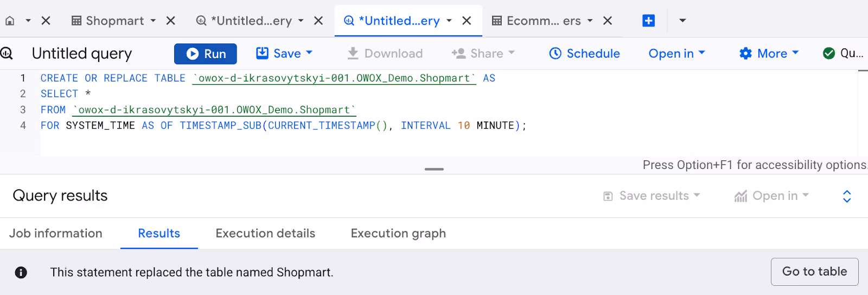Select the active Untitled query tab

click(x=392, y=21)
